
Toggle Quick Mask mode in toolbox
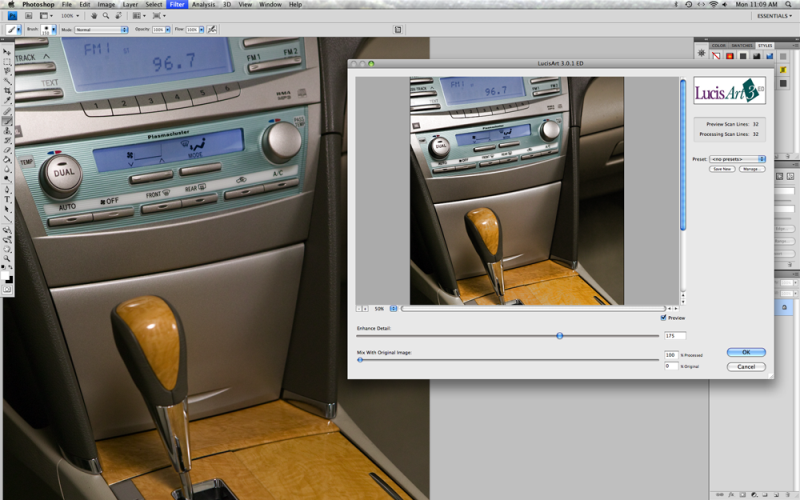pos(7,289)
